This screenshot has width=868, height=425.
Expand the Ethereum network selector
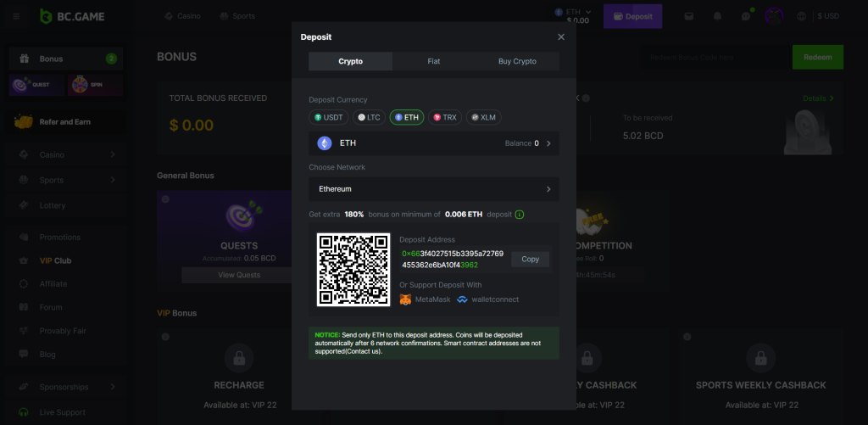click(434, 189)
